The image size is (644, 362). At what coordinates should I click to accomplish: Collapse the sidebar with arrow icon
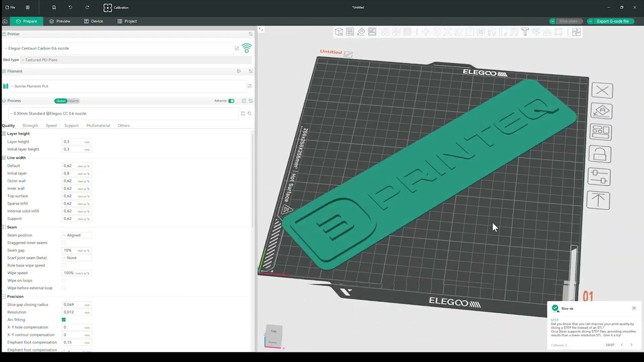[x=261, y=30]
